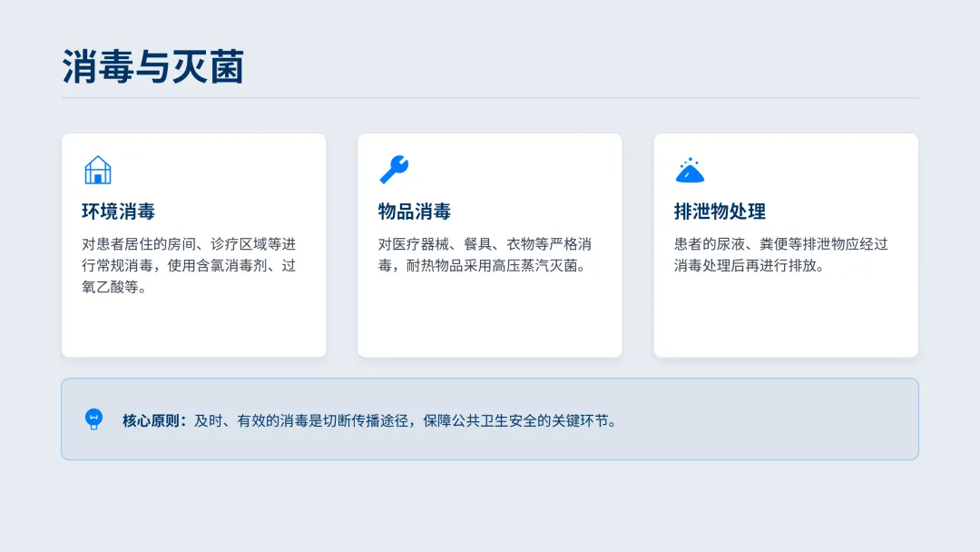This screenshot has width=980, height=552.
Task: Click the paragraph starting 对医疗器械、餐具
Action: (x=485, y=254)
